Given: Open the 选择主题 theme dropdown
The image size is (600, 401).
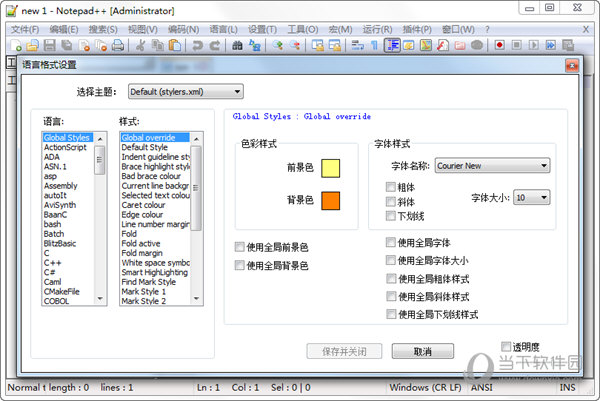Looking at the screenshot, I should 186,92.
